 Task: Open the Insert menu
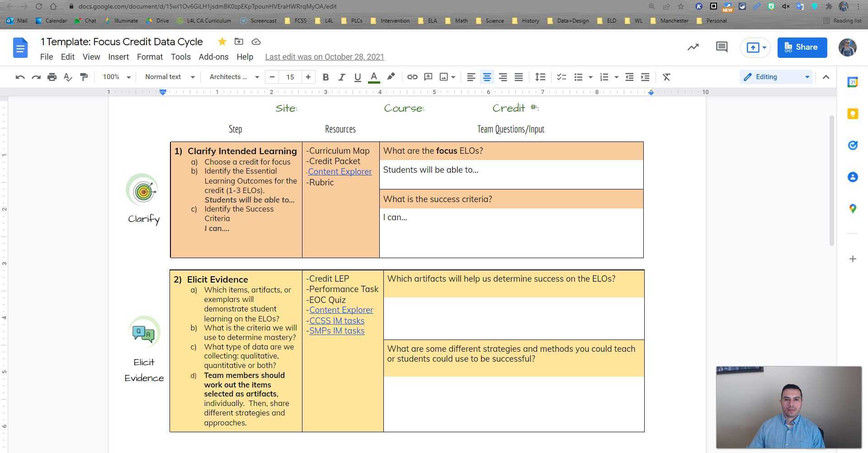(118, 57)
